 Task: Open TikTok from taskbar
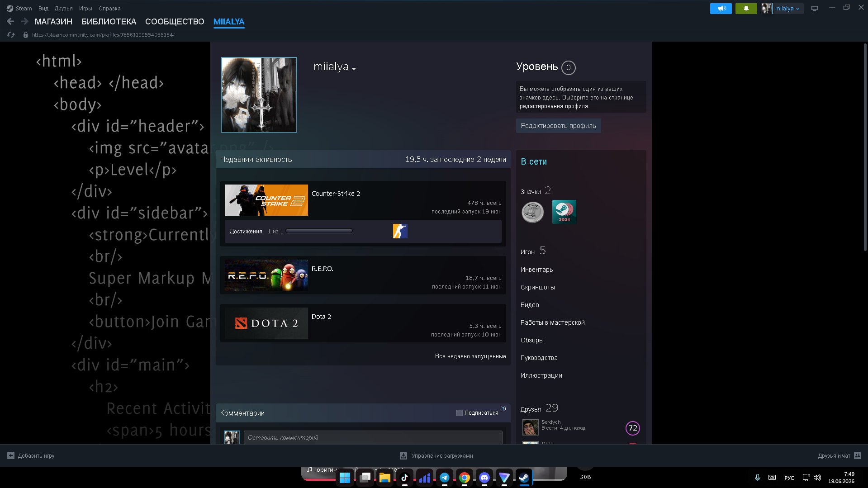pyautogui.click(x=404, y=478)
